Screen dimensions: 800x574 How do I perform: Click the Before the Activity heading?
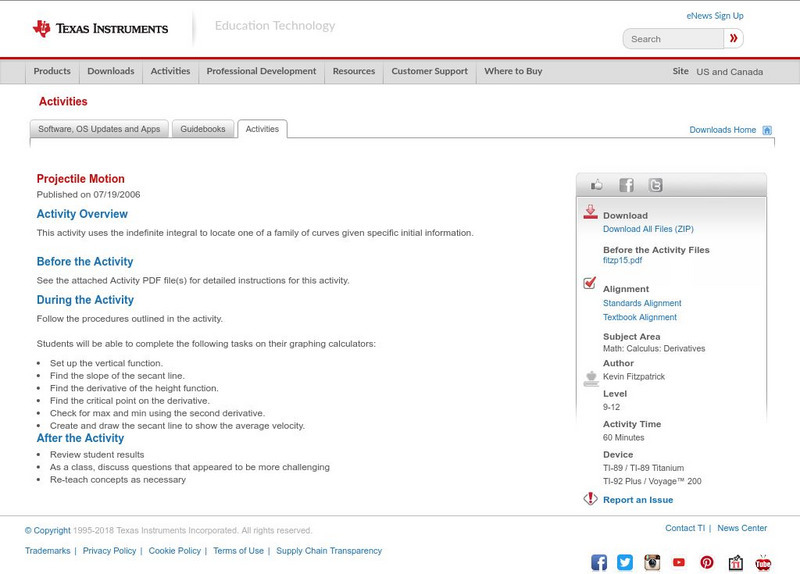[x=85, y=262]
